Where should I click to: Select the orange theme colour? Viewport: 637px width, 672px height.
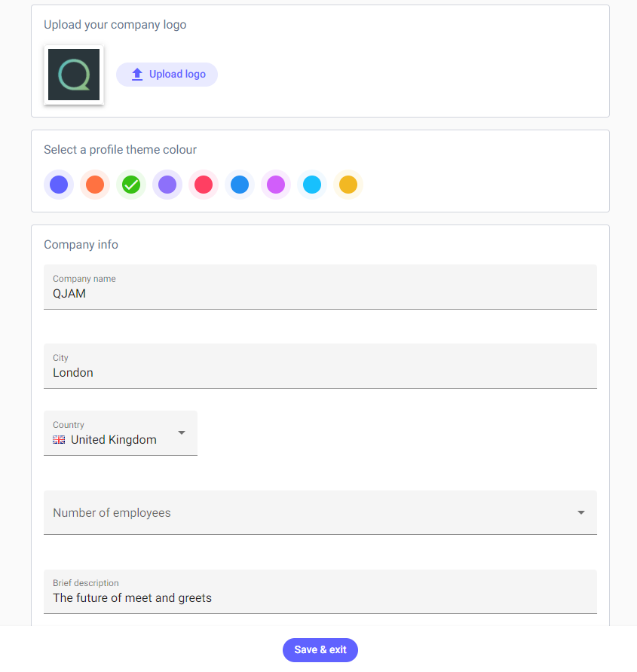click(95, 185)
